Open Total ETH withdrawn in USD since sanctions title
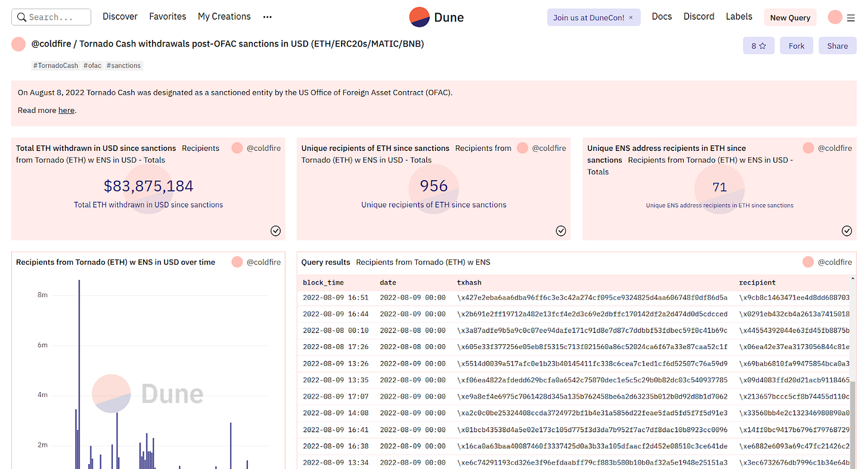This screenshot has height=469, width=868. click(x=96, y=148)
